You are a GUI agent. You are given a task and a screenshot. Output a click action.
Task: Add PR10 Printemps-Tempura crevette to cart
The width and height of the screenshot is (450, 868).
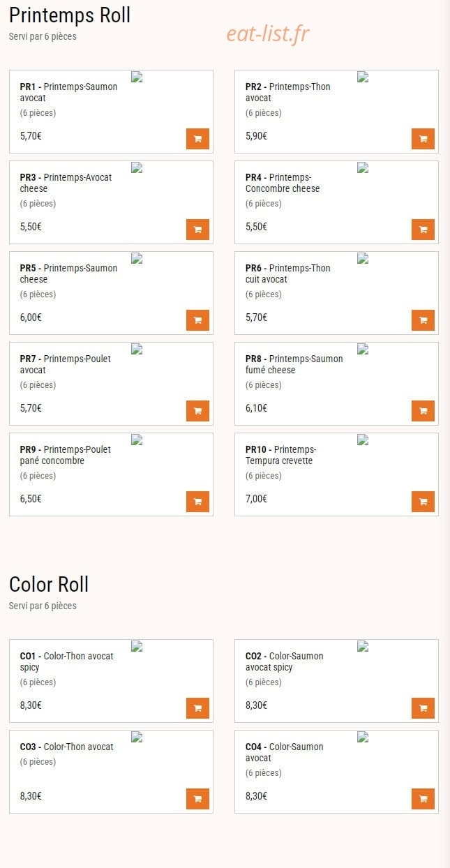tap(423, 502)
